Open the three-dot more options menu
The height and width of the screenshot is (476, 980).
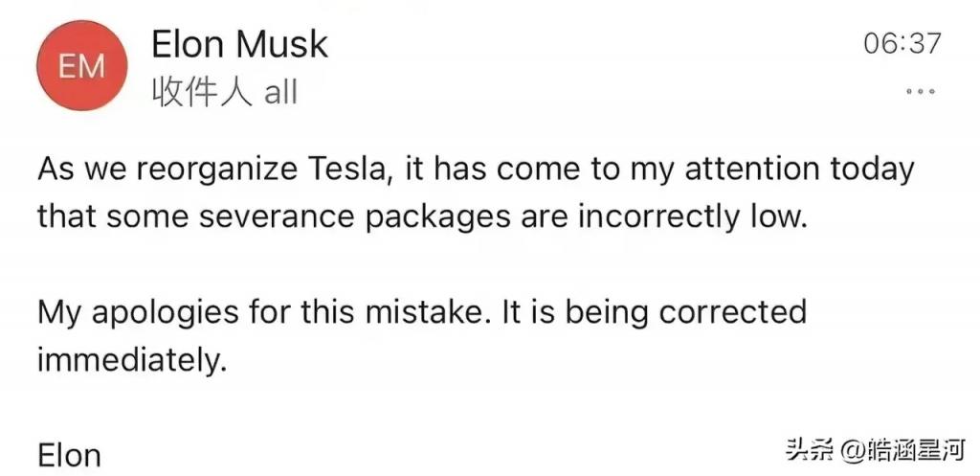[x=921, y=91]
